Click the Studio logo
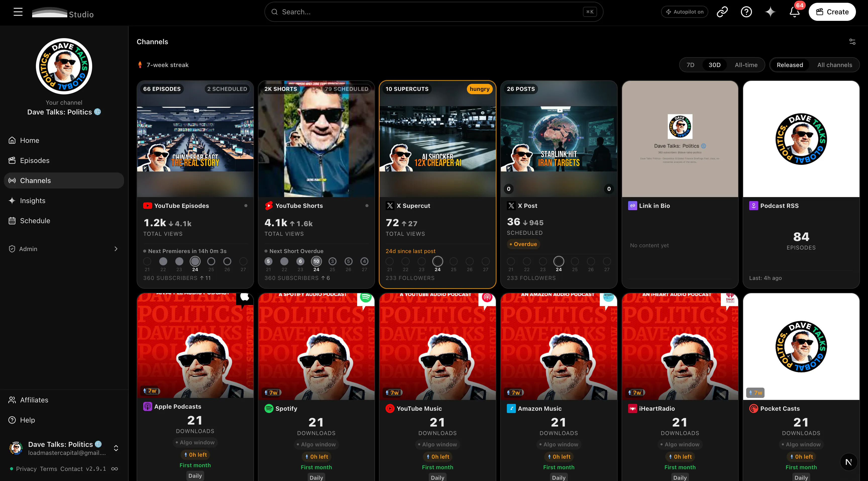 coord(63,13)
